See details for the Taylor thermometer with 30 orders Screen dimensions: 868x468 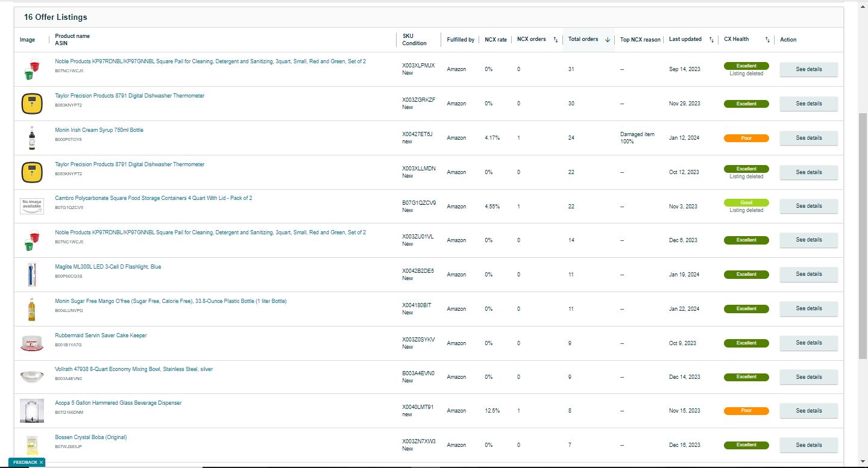coord(808,104)
